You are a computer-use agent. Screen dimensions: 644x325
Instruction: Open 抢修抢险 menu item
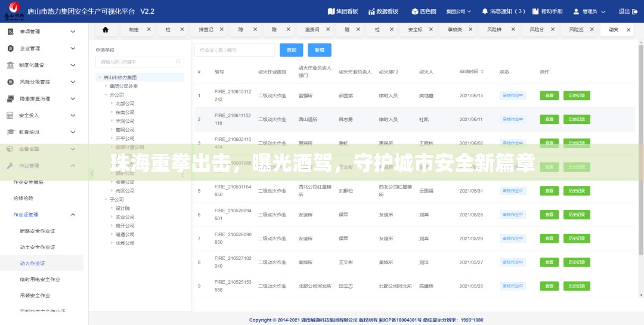tap(23, 198)
